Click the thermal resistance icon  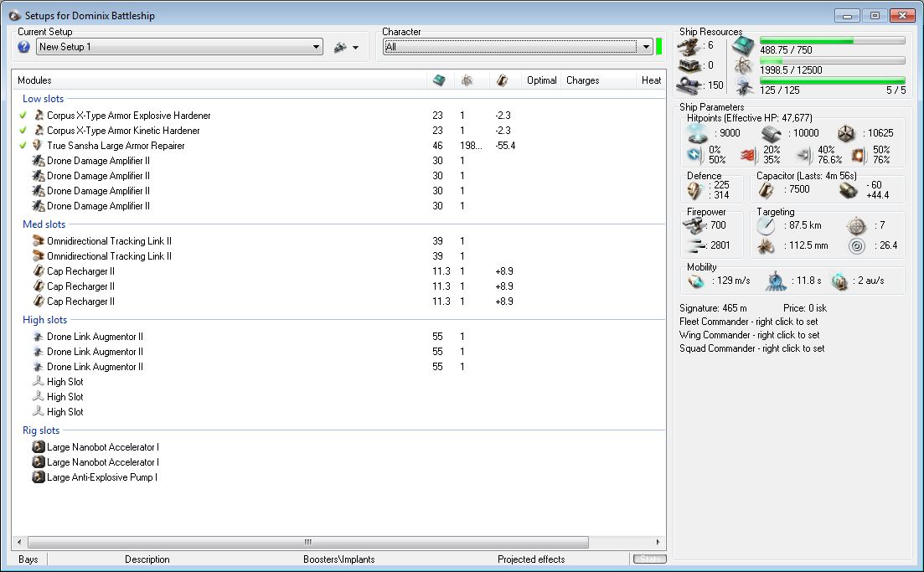click(x=748, y=155)
